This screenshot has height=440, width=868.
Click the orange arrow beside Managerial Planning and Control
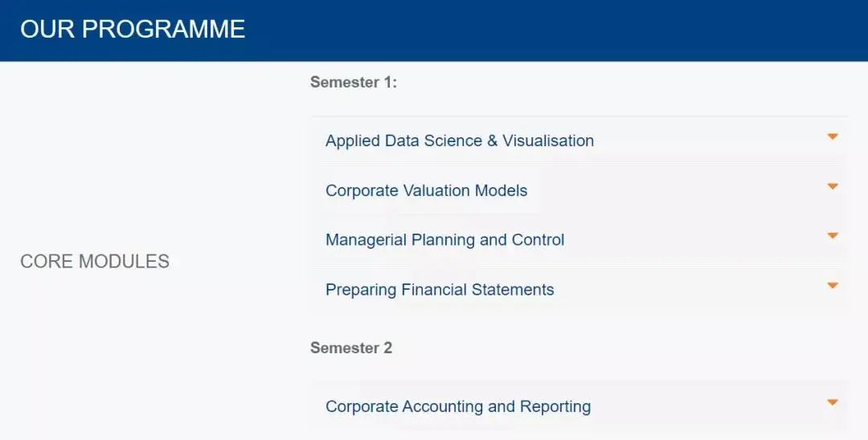tap(833, 236)
